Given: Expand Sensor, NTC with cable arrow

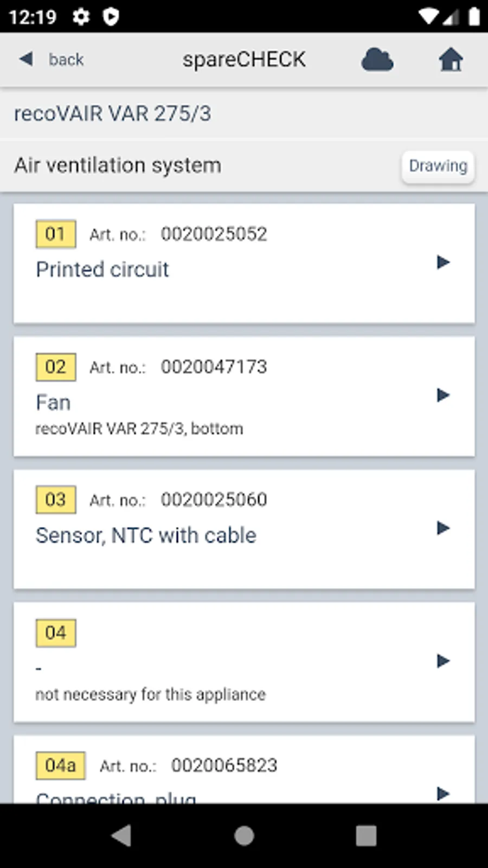Looking at the screenshot, I should click(444, 528).
